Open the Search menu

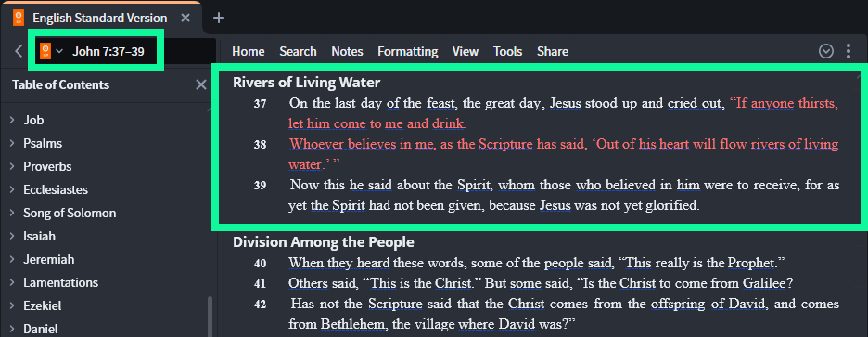[298, 52]
